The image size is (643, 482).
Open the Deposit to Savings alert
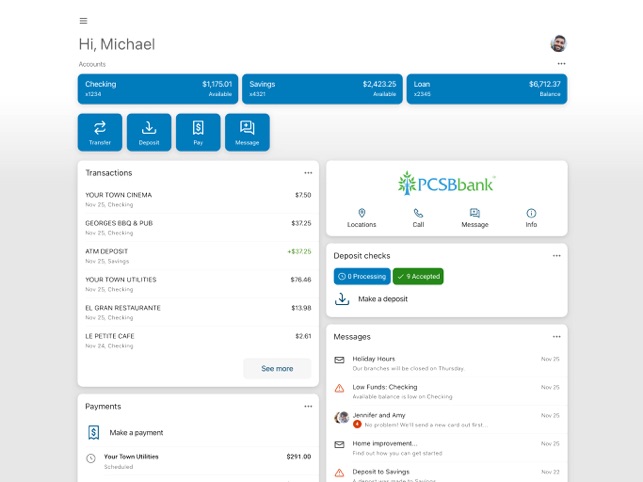447,474
